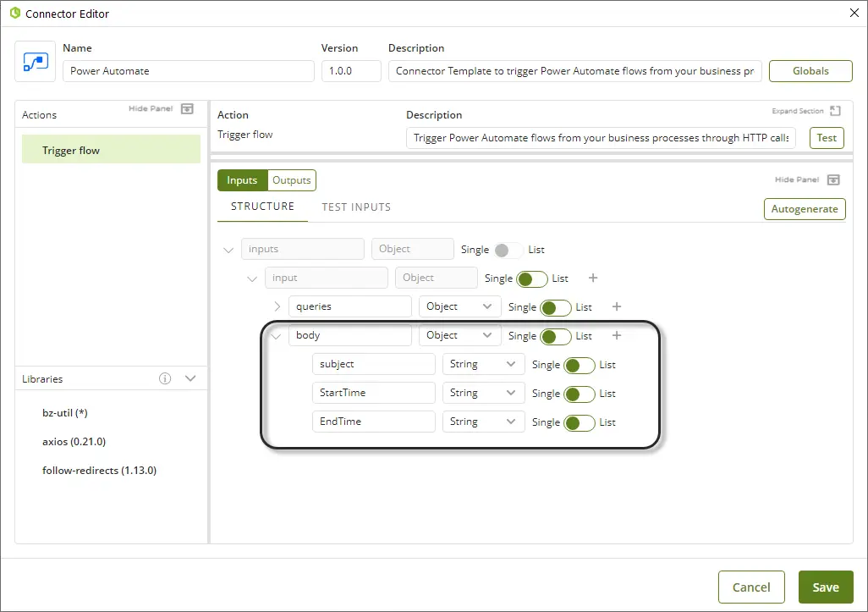Hide the Inputs structure panel icon
868x612 pixels.
click(833, 179)
